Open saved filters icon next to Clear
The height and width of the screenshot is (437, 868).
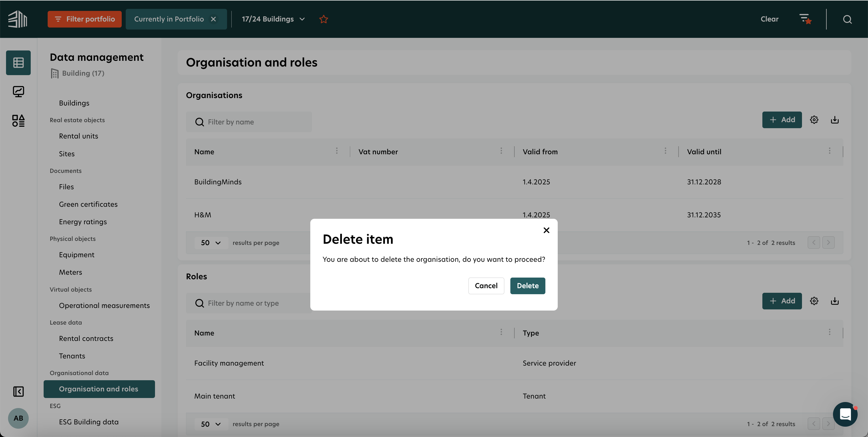pos(805,19)
